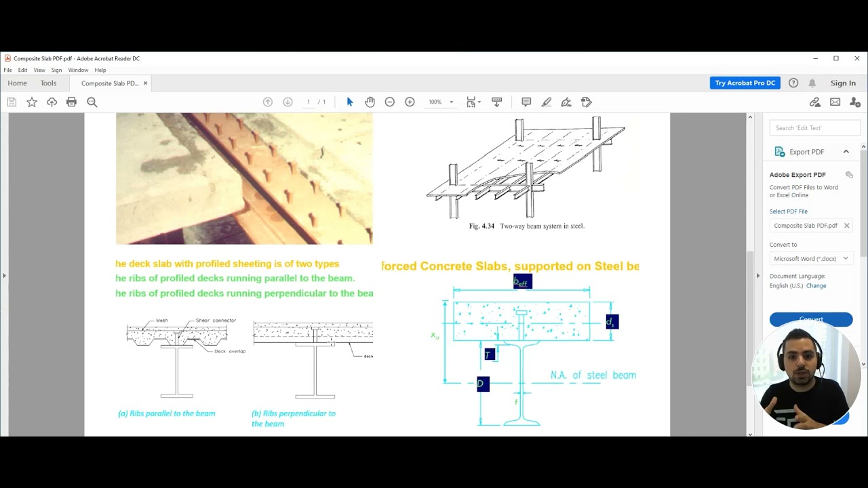Share a link to the file
The height and width of the screenshot is (488, 868).
(x=815, y=102)
